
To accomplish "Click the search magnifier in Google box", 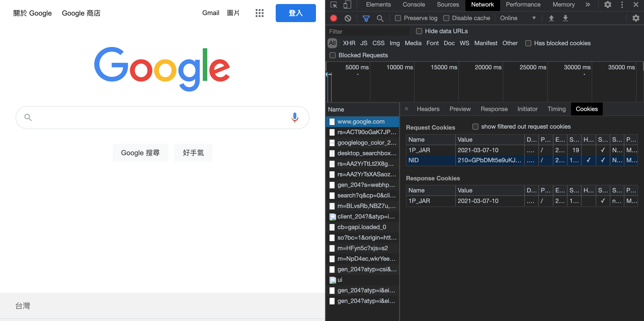I will point(28,117).
